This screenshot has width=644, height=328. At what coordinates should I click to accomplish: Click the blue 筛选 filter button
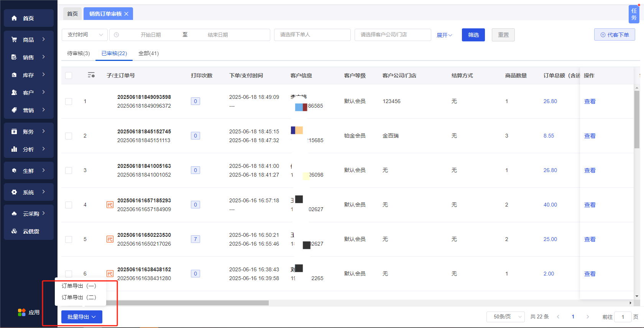[473, 35]
